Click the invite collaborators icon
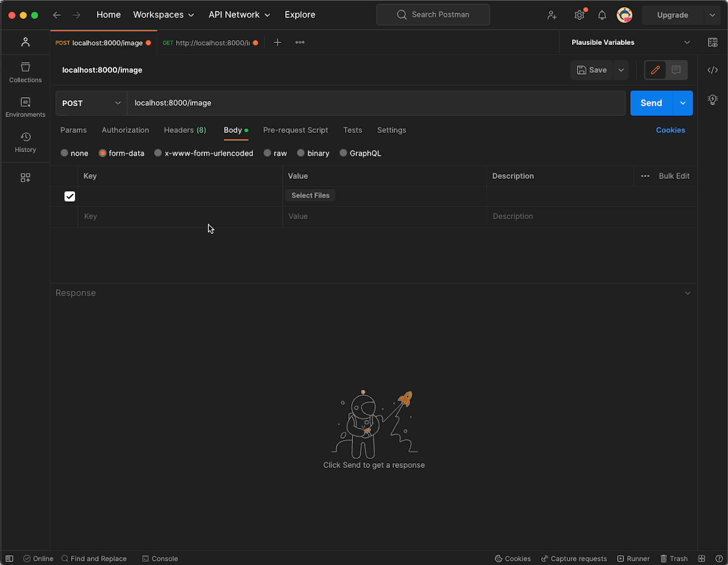 [551, 15]
